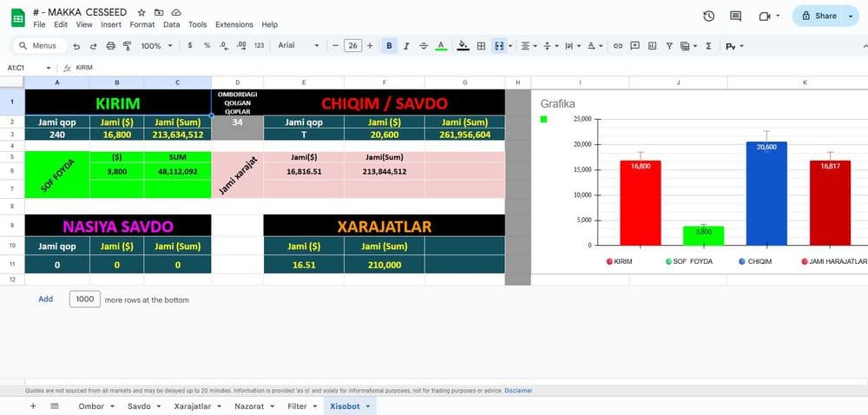The image size is (868, 415).
Task: Toggle merge cells button
Action: [x=499, y=46]
